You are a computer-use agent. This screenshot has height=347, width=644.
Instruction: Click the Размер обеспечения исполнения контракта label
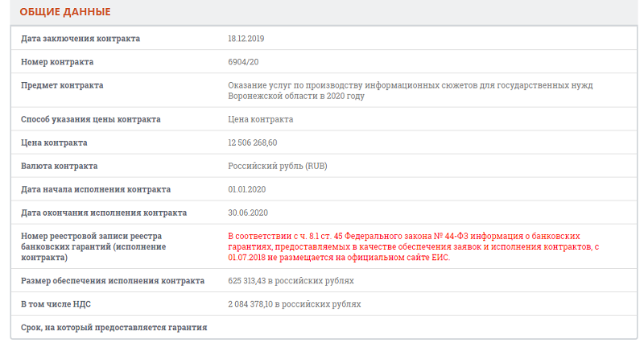click(113, 281)
